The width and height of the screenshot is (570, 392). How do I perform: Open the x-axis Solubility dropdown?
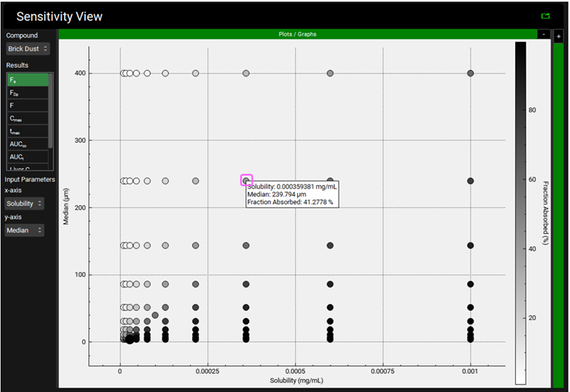click(24, 204)
